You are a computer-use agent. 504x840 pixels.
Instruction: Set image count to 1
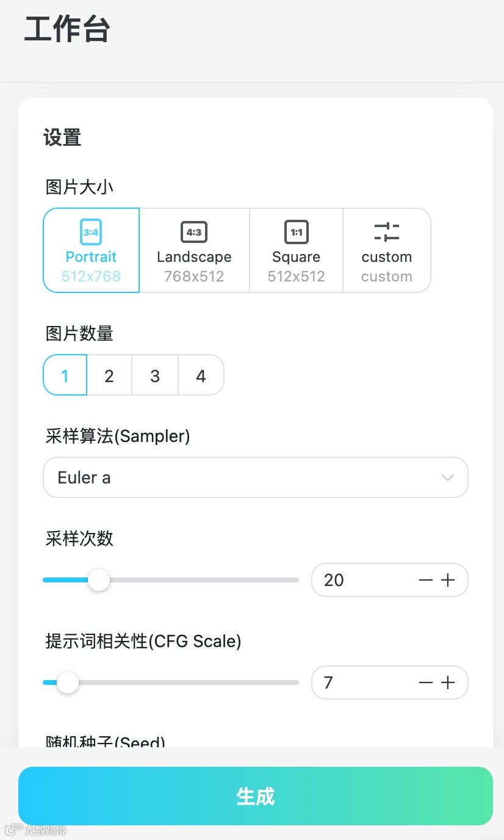click(x=65, y=375)
